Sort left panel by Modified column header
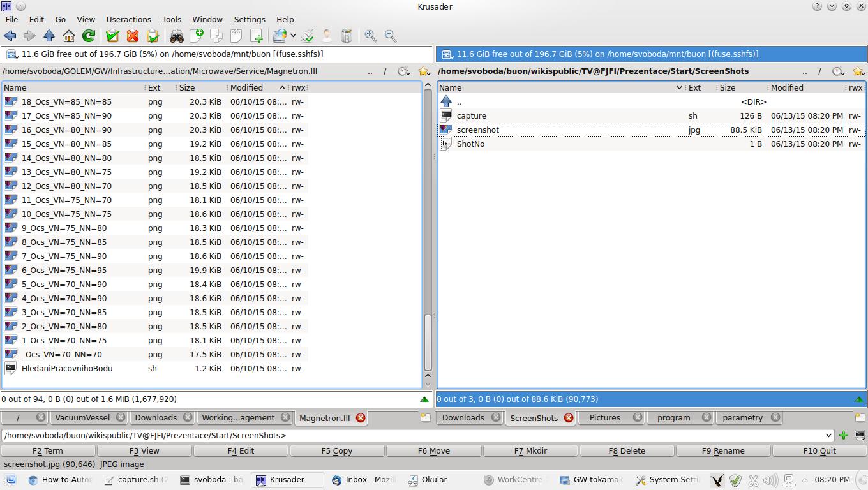This screenshot has width=868, height=490. pyautogui.click(x=257, y=88)
